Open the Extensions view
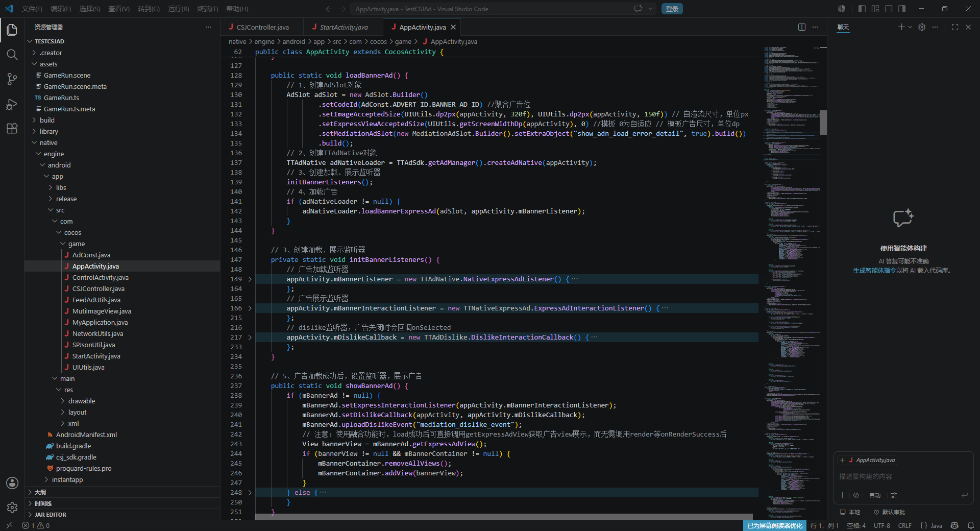This screenshot has width=980, height=531. 12,129
